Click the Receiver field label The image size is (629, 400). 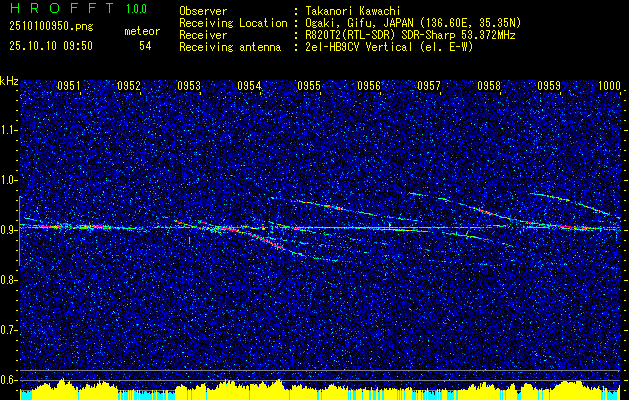click(x=203, y=35)
